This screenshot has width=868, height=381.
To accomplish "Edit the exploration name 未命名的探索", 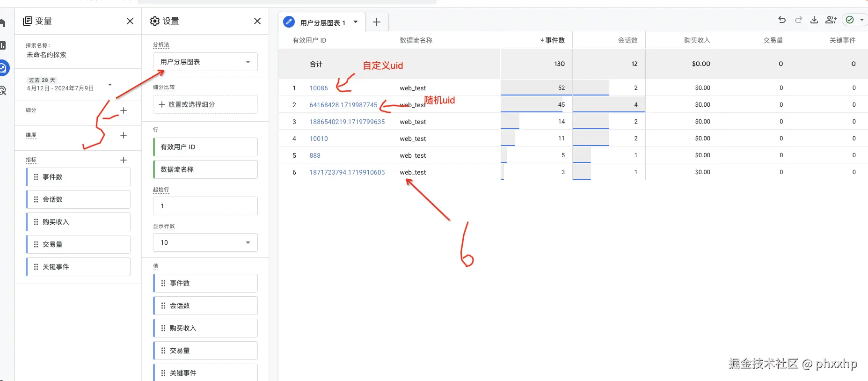I will 46,55.
